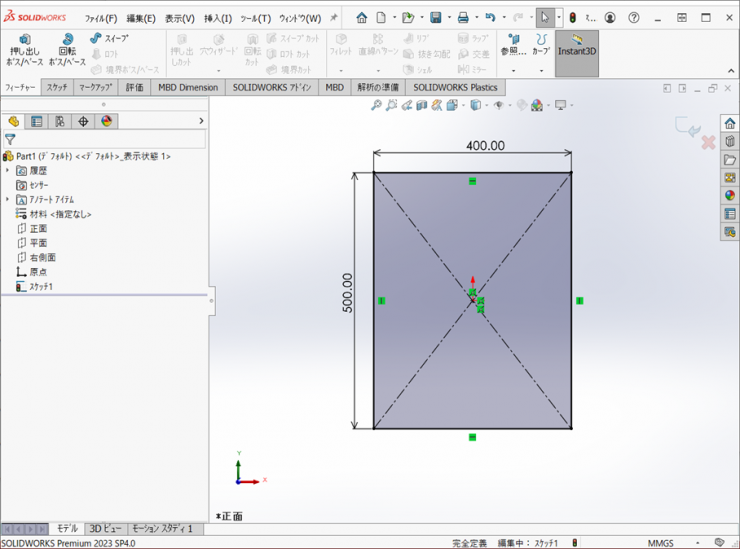Click the Zoom to Fit magnifier icon
The height and width of the screenshot is (549, 740).
click(x=377, y=105)
